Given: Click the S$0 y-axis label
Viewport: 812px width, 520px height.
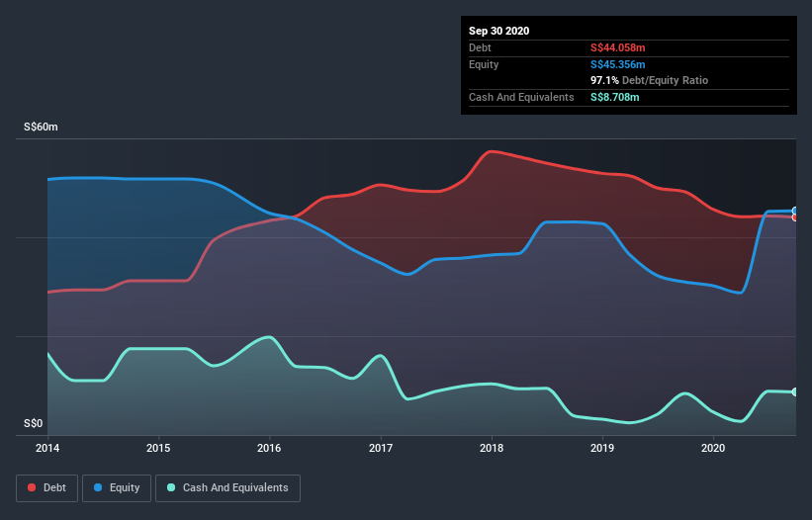Looking at the screenshot, I should coord(34,423).
